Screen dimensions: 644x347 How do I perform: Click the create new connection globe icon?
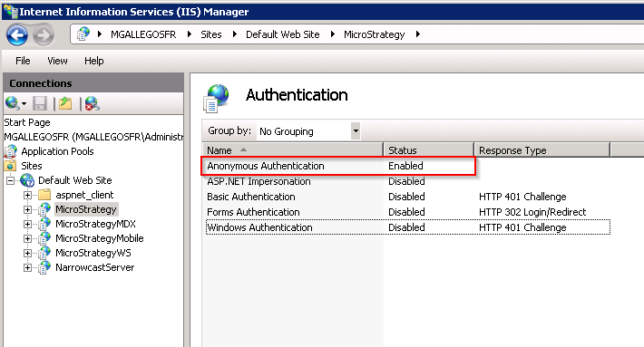[13, 103]
